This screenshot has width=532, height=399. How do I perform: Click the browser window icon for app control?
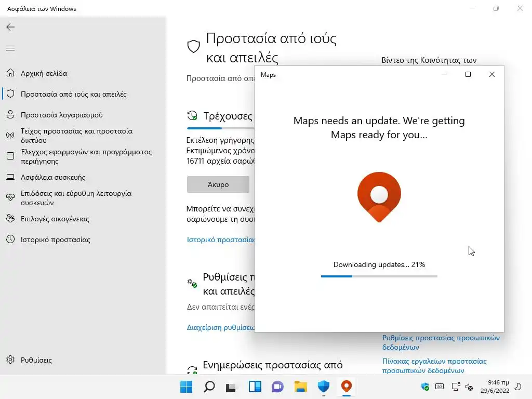click(10, 156)
